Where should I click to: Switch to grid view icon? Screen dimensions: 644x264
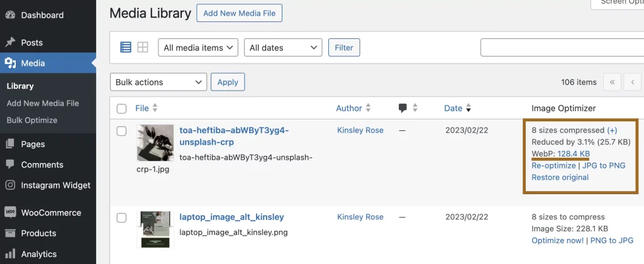(x=143, y=47)
